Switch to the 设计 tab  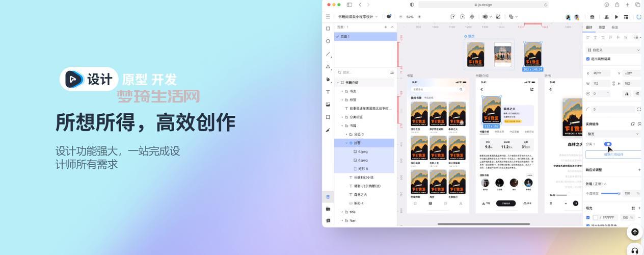pyautogui.click(x=589, y=27)
